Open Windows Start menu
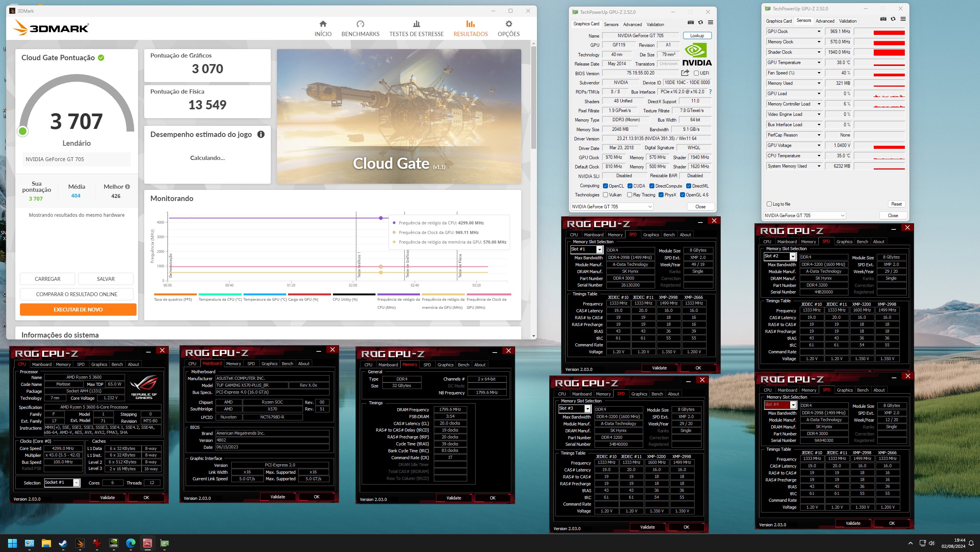Screen dimensions: 980x552 (x=12, y=543)
